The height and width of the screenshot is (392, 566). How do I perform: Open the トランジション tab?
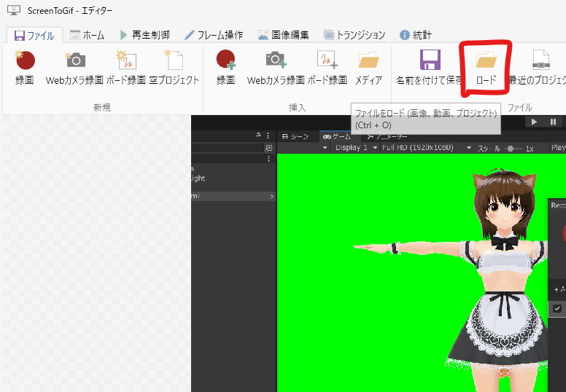tap(354, 35)
